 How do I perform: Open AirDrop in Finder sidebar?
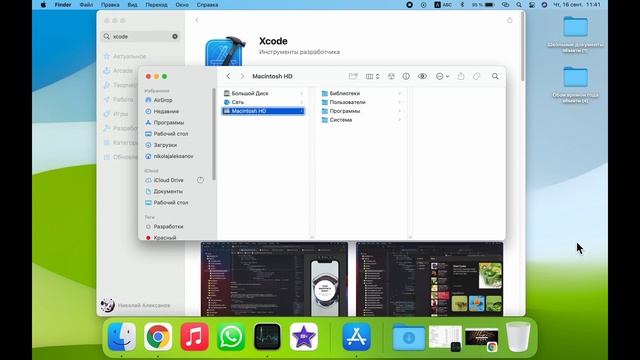pyautogui.click(x=163, y=100)
